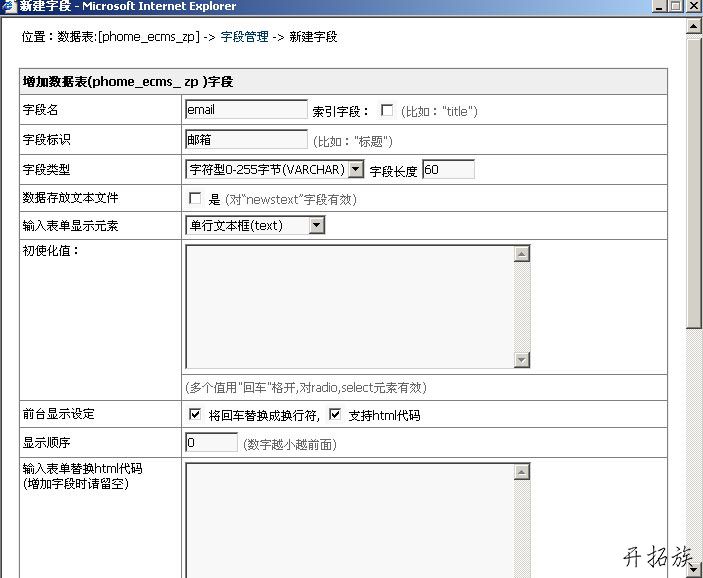Uncheck 将回车替换成换行符 checkbox
The height and width of the screenshot is (578, 703).
(x=195, y=414)
